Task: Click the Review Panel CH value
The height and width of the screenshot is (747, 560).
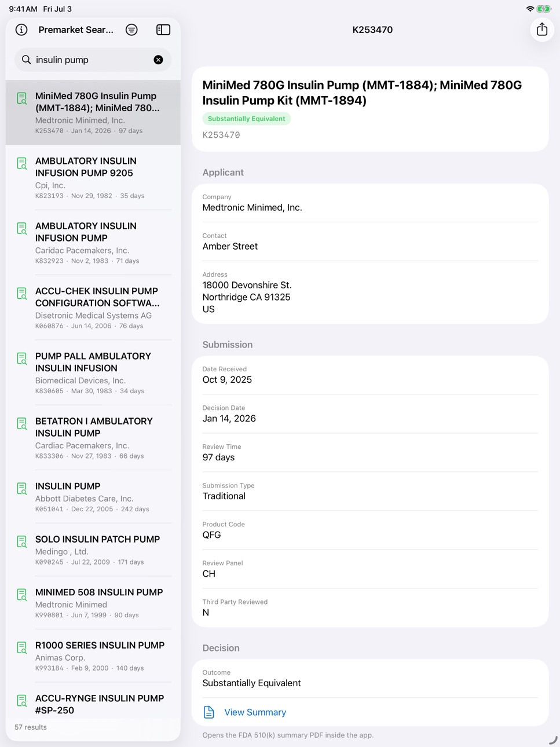Action: coord(208,574)
